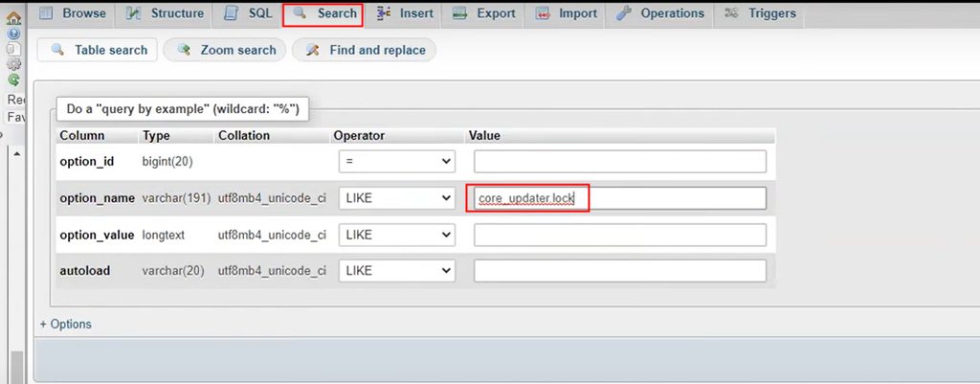
Task: Click the Insert tab's row icon
Action: tap(384, 13)
